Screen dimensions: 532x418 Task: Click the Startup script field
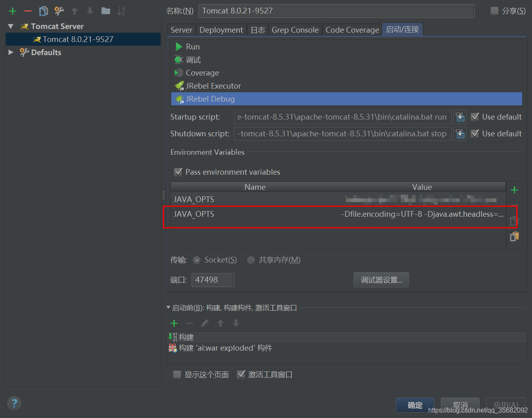343,117
